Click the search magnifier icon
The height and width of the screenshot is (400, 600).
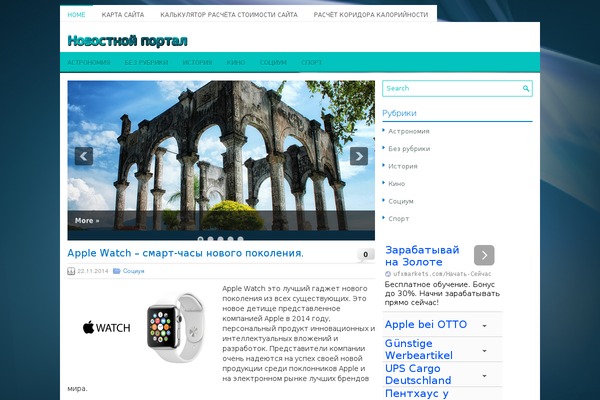point(526,88)
